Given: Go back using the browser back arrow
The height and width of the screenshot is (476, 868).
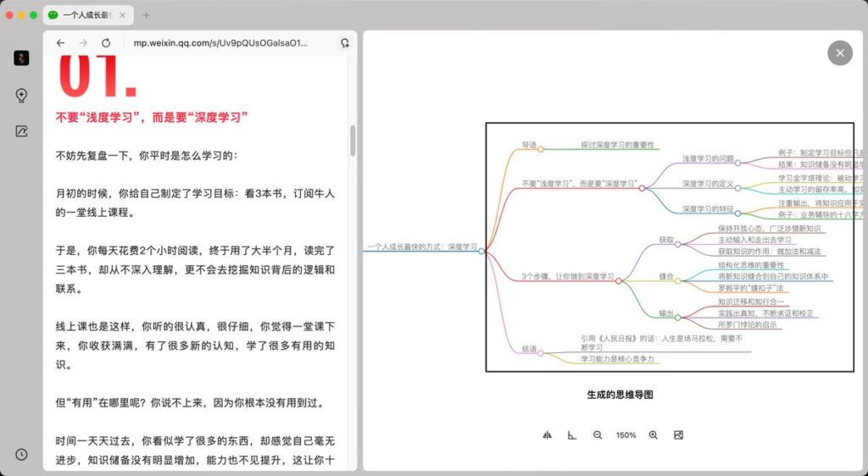Looking at the screenshot, I should pos(60,42).
